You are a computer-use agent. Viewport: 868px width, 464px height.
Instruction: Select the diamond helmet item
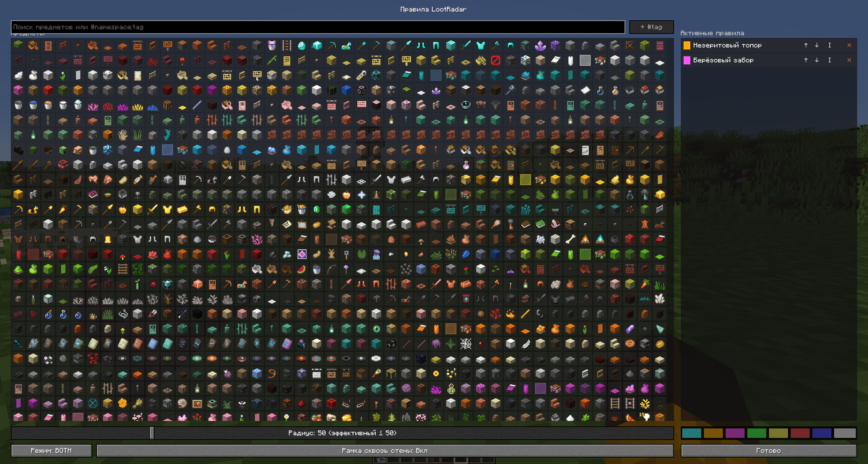pyautogui.click(x=510, y=45)
